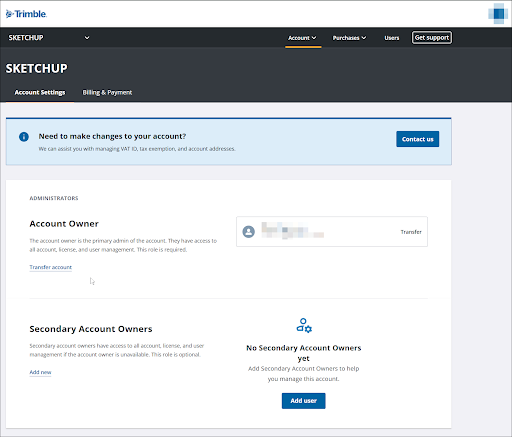
Task: Click the SKETCHUP page heading
Action: point(37,69)
